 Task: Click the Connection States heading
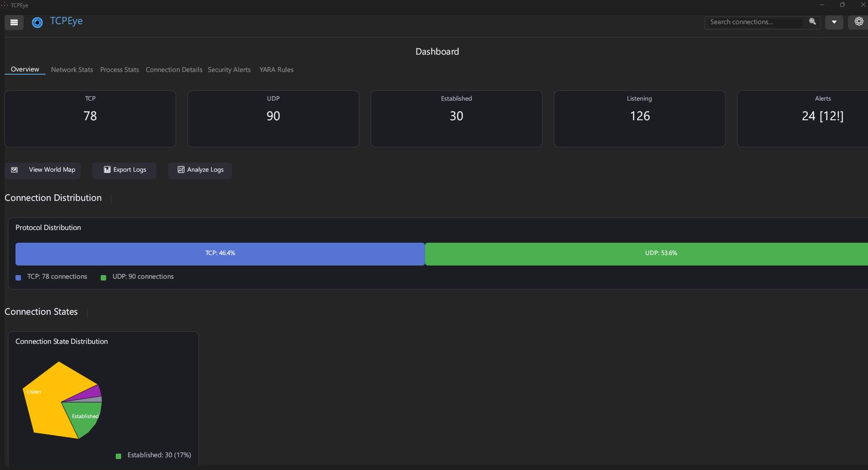41,312
